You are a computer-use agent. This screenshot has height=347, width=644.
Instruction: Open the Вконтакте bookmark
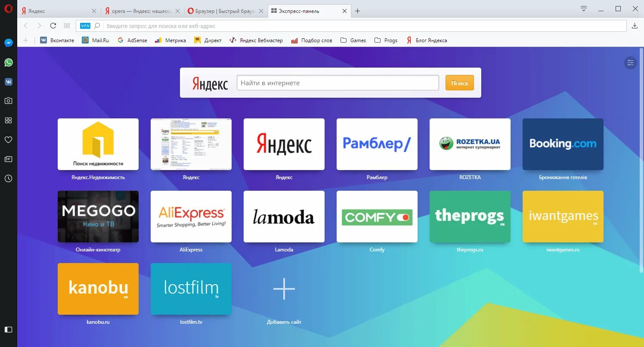click(x=57, y=40)
